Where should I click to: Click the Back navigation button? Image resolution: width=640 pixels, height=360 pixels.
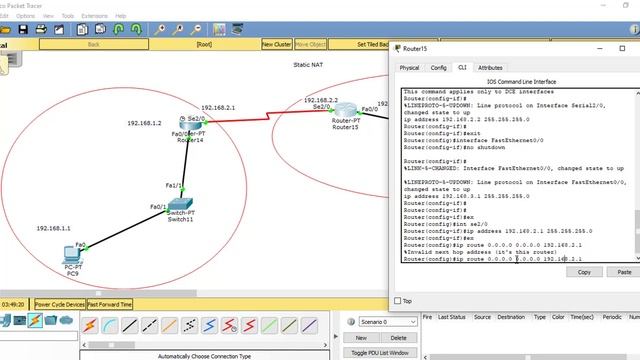click(x=94, y=44)
